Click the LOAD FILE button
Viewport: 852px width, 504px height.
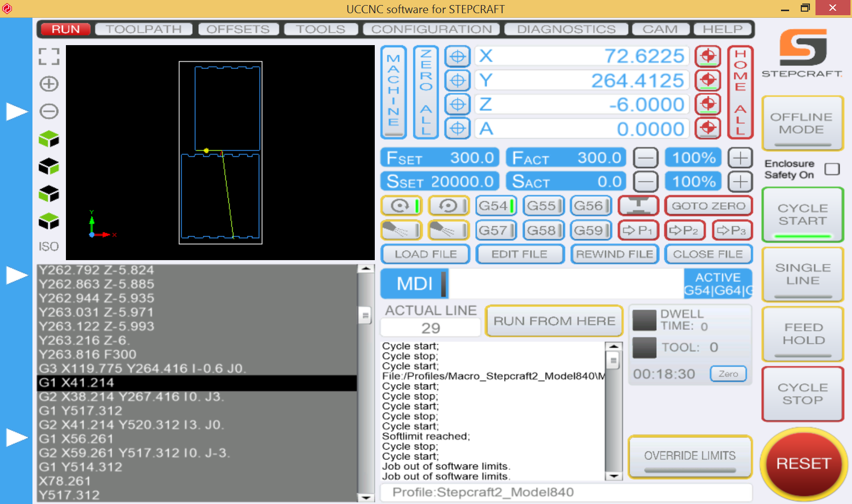(425, 254)
